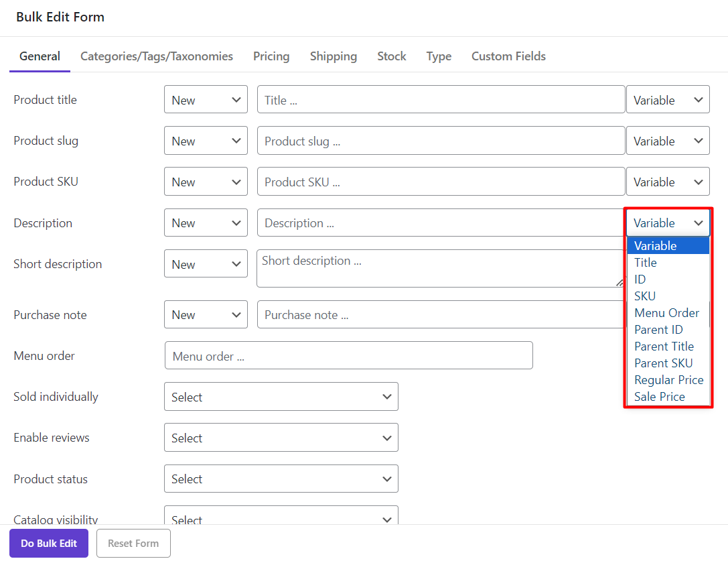
Task: Click the Reset Form button
Action: [133, 543]
